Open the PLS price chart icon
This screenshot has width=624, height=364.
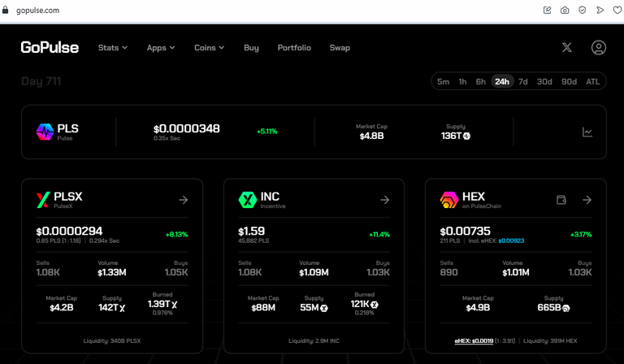(x=587, y=132)
